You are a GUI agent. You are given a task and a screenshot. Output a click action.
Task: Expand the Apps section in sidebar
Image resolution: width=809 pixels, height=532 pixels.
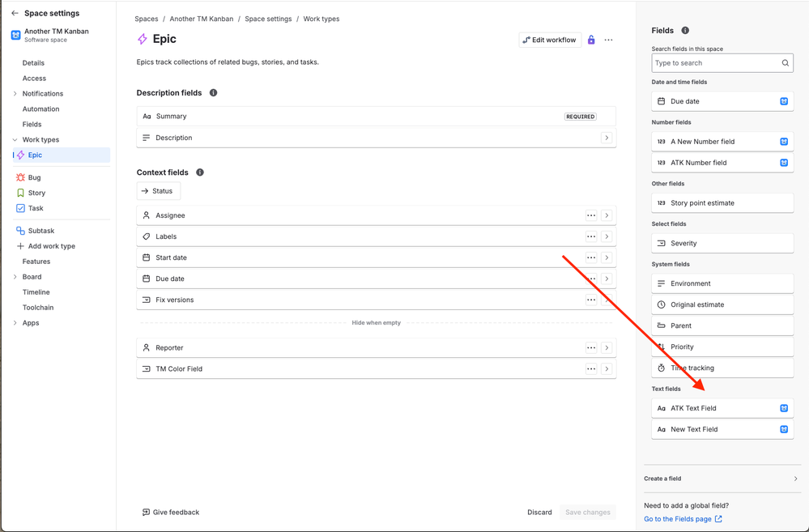pyautogui.click(x=15, y=323)
